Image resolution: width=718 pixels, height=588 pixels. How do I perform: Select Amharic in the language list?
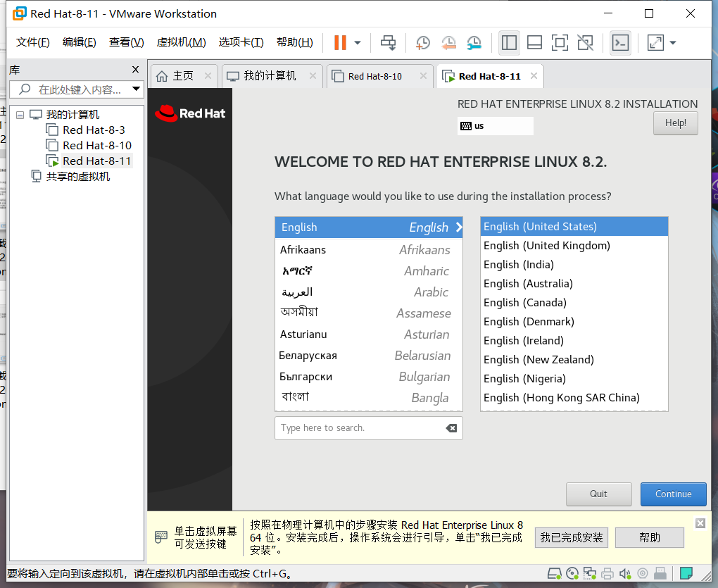[369, 270]
